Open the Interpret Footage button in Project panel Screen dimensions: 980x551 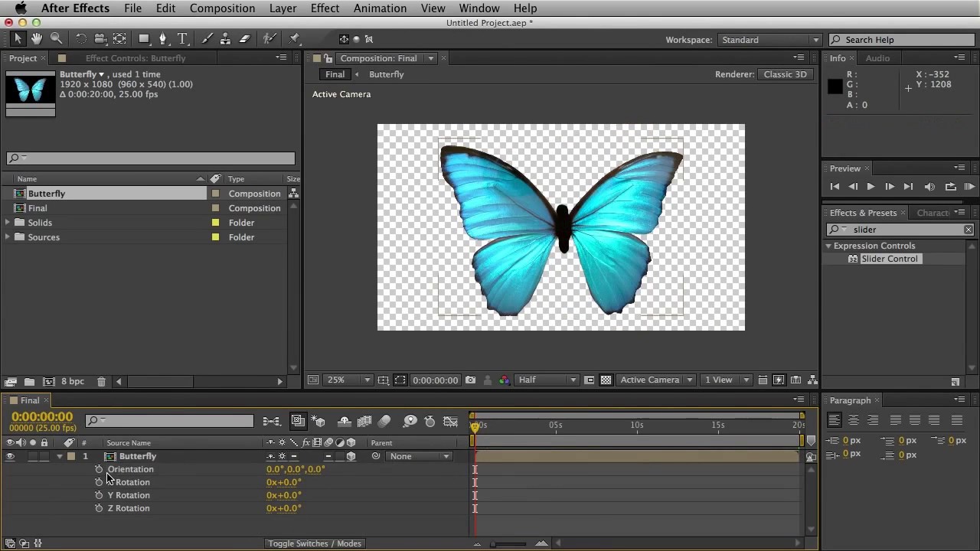tap(11, 381)
